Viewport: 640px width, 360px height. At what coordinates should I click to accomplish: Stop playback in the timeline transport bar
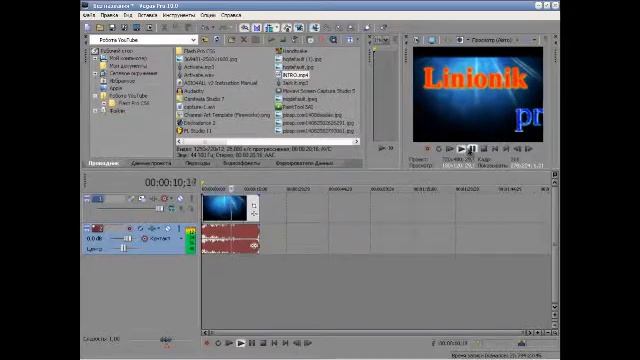tap(263, 343)
